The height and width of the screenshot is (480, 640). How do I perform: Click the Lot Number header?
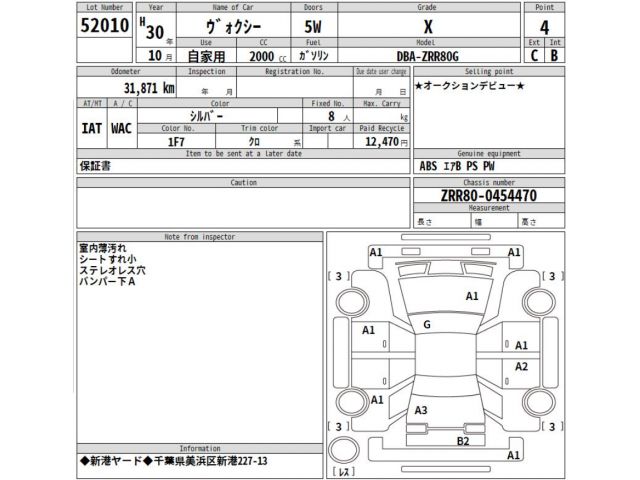(x=104, y=7)
